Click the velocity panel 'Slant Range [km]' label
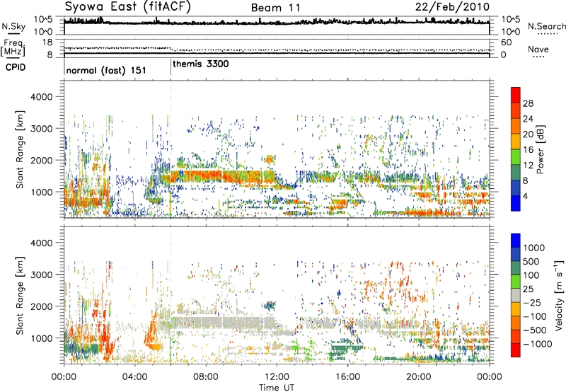This screenshot has width=566, height=392. 20,296
